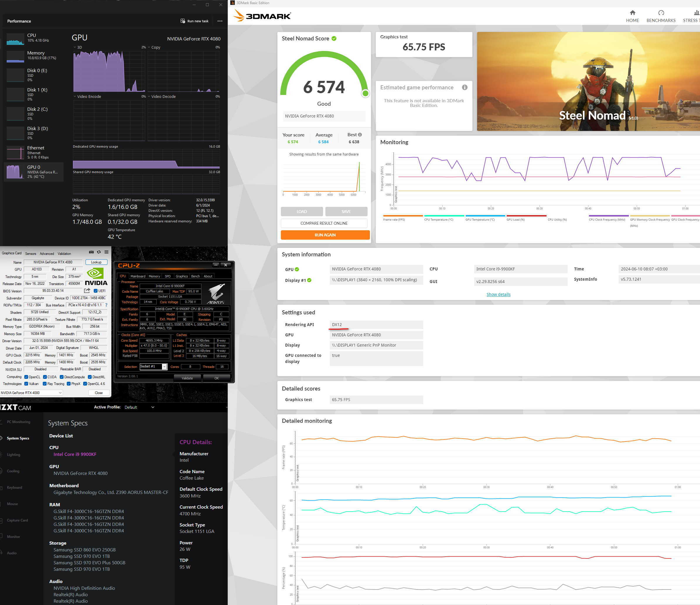The height and width of the screenshot is (605, 700).
Task: Click the Show details link
Action: point(498,294)
